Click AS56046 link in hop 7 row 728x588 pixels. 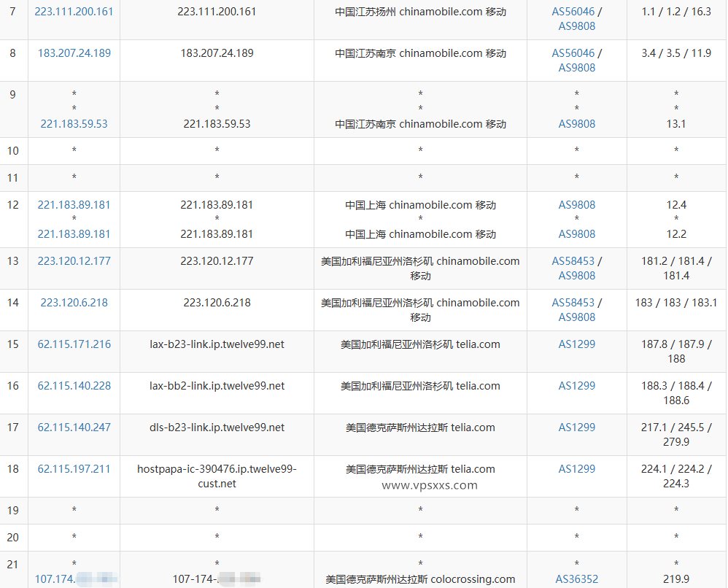click(573, 12)
